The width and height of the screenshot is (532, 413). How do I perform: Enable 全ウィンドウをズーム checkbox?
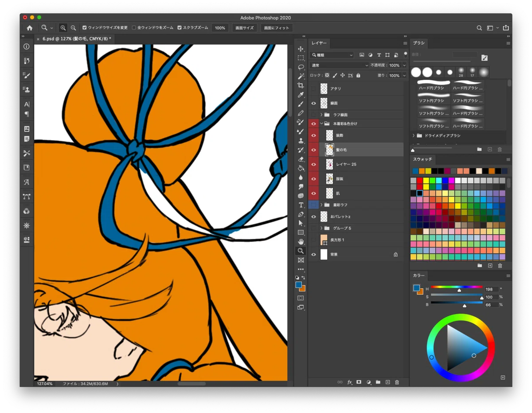(x=134, y=28)
